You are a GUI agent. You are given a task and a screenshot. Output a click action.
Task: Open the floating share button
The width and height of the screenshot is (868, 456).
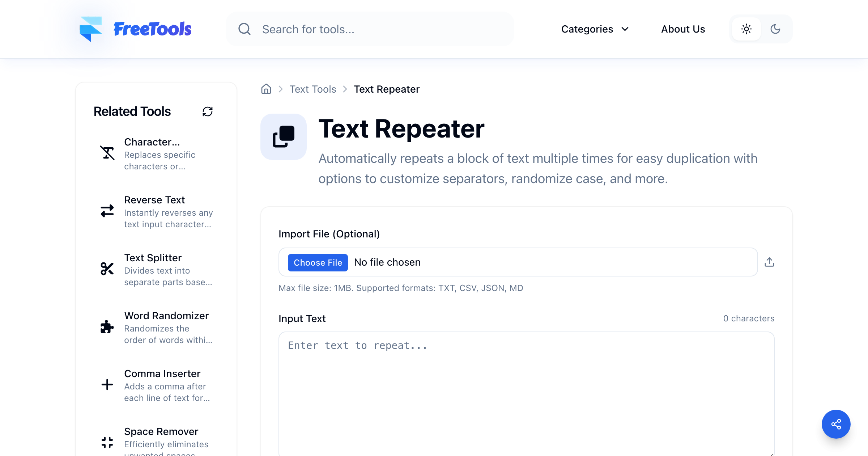pos(836,424)
